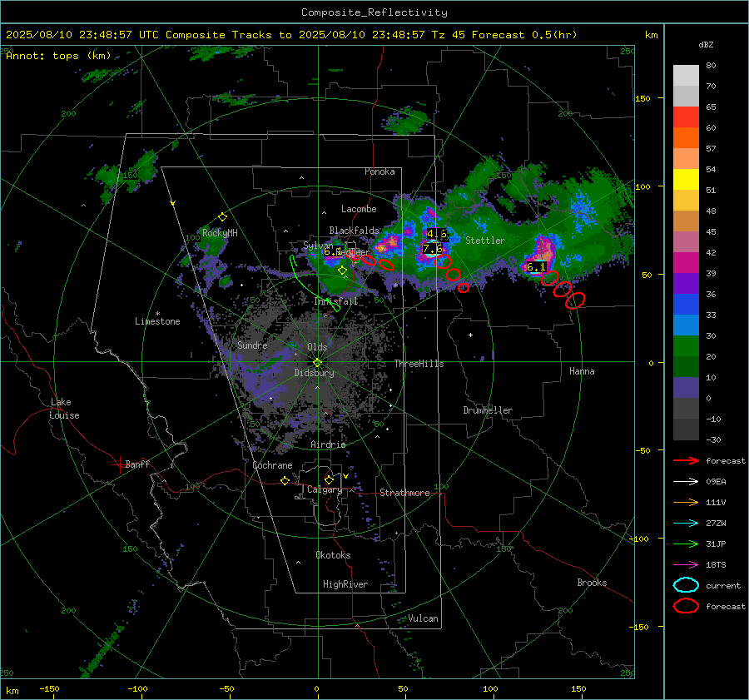749x700 pixels.
Task: Click the Lake Louise label
Action: (x=64, y=409)
